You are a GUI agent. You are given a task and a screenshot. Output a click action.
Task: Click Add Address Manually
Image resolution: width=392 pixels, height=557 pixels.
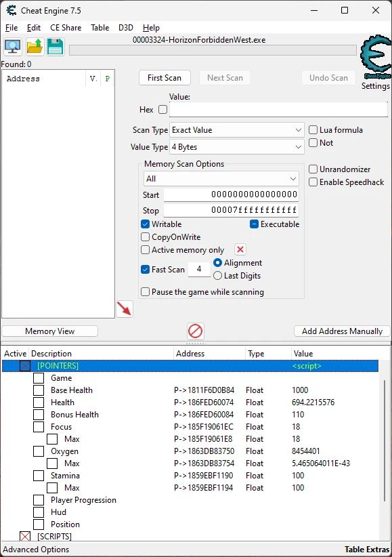[x=343, y=331]
